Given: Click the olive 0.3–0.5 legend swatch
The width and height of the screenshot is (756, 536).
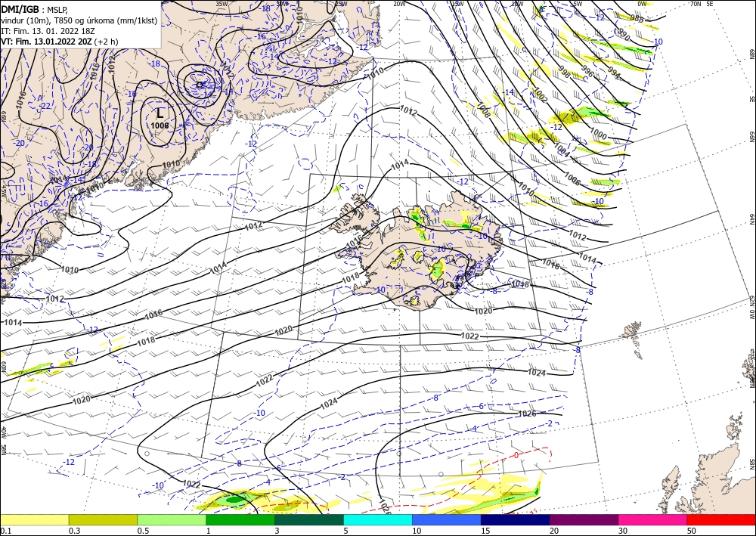Looking at the screenshot, I should tap(103, 519).
